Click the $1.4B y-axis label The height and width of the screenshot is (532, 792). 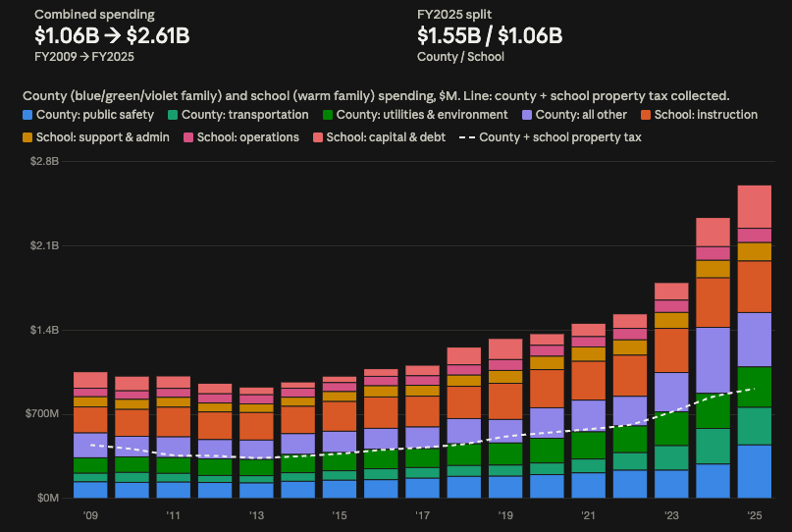coord(44,330)
